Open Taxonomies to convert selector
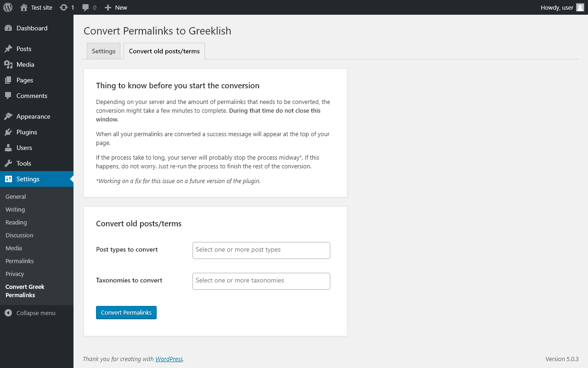 pyautogui.click(x=261, y=281)
